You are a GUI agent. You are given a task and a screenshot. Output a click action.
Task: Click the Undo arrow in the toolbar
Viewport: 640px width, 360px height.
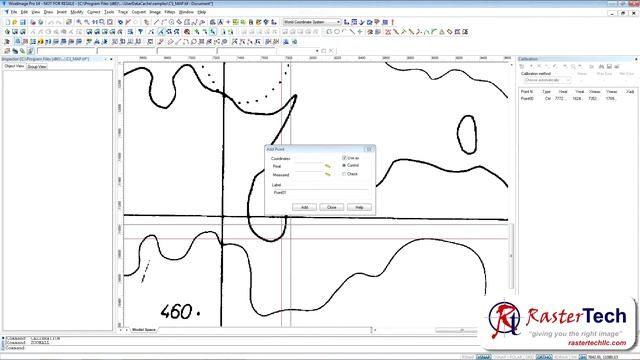click(x=51, y=22)
